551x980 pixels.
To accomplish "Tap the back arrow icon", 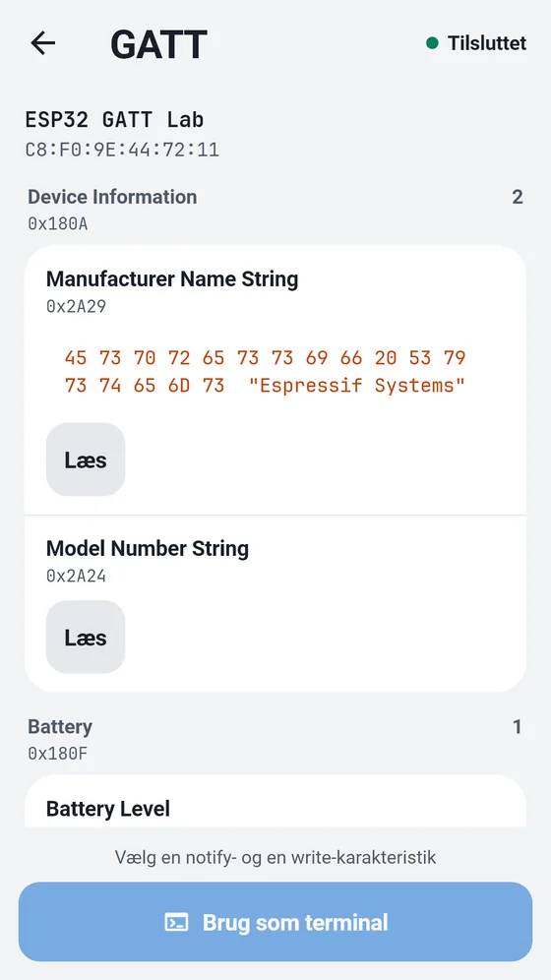I will pyautogui.click(x=43, y=43).
